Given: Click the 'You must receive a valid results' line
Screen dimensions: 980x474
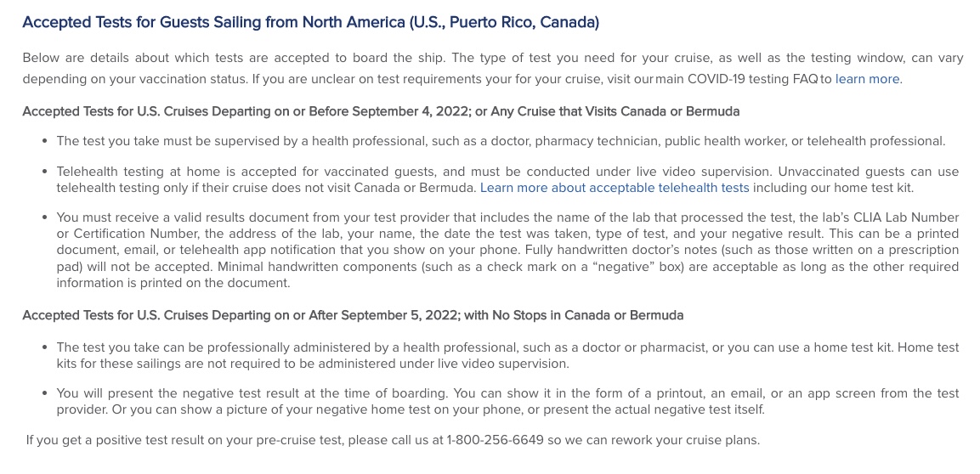Looking at the screenshot, I should 507,218.
